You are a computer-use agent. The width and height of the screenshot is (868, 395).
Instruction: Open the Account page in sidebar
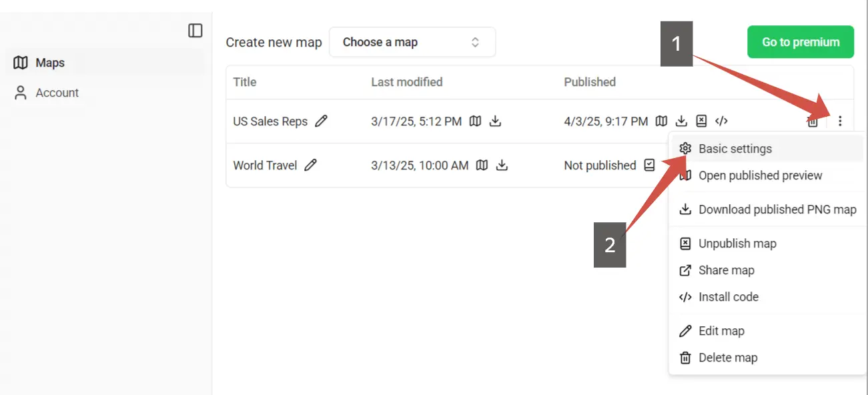pyautogui.click(x=57, y=93)
